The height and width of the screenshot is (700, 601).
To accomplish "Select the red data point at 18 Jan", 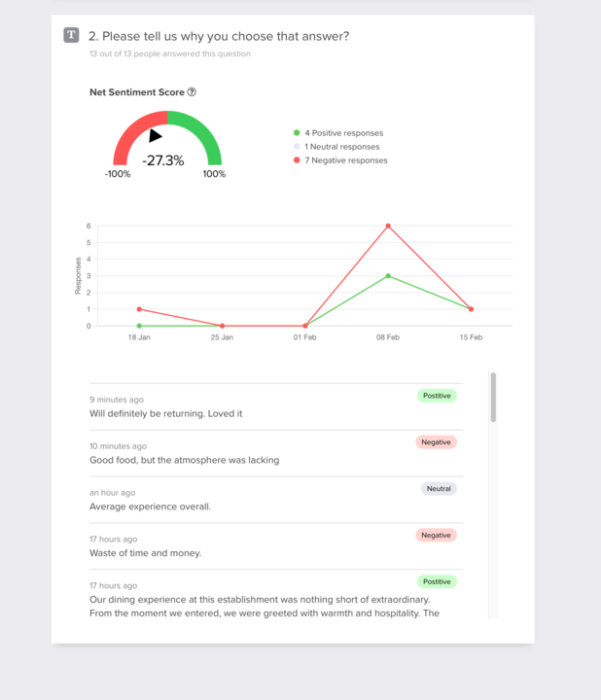I will [139, 309].
